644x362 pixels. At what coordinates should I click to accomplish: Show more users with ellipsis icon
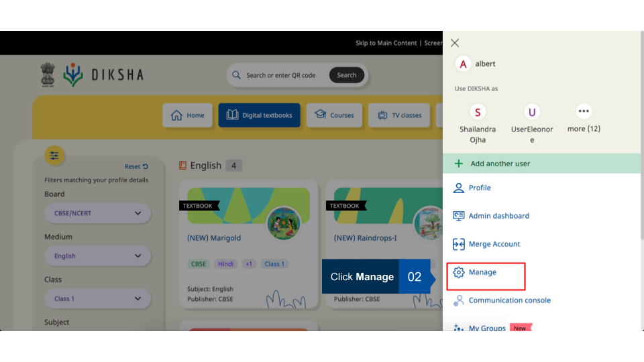click(x=584, y=111)
